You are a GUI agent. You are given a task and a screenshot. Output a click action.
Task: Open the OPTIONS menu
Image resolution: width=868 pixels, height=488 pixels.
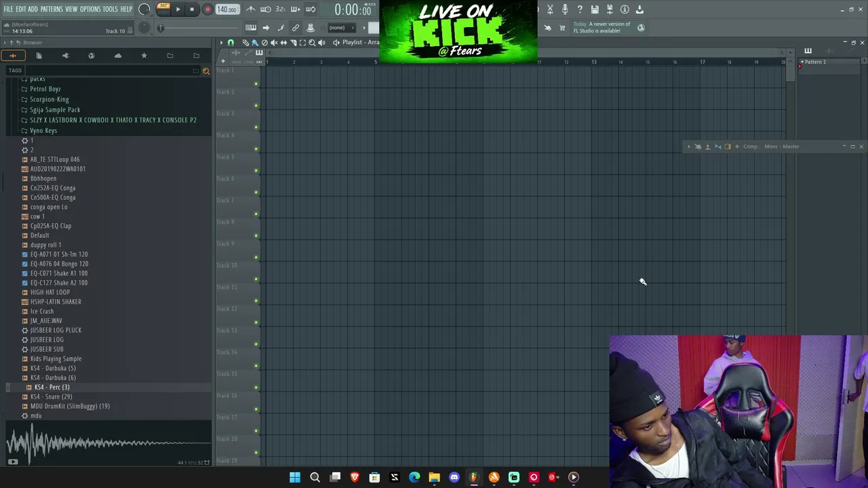(x=90, y=9)
